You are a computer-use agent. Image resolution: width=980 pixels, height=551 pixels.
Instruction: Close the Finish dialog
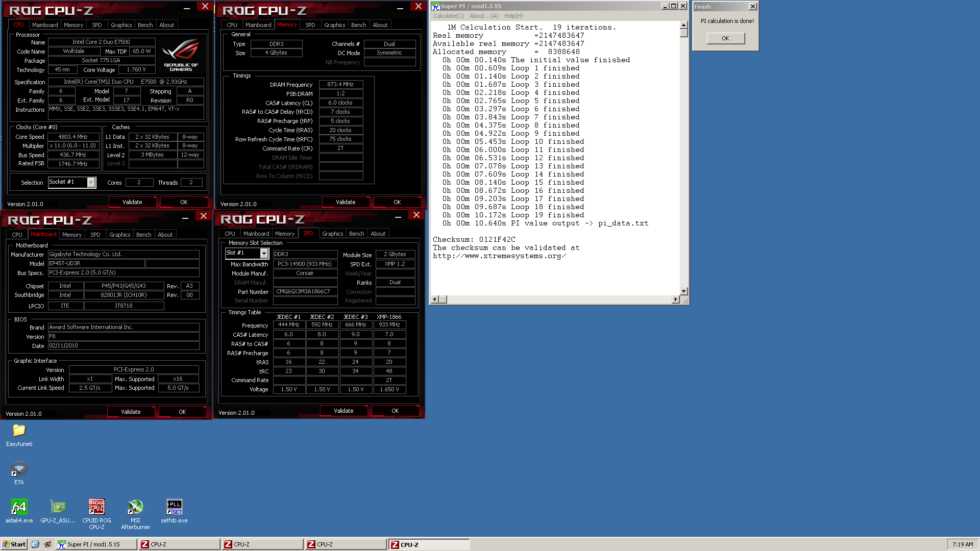point(752,7)
